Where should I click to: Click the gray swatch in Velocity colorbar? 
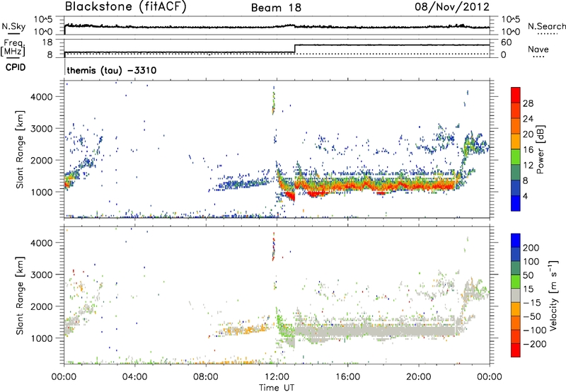click(516, 295)
